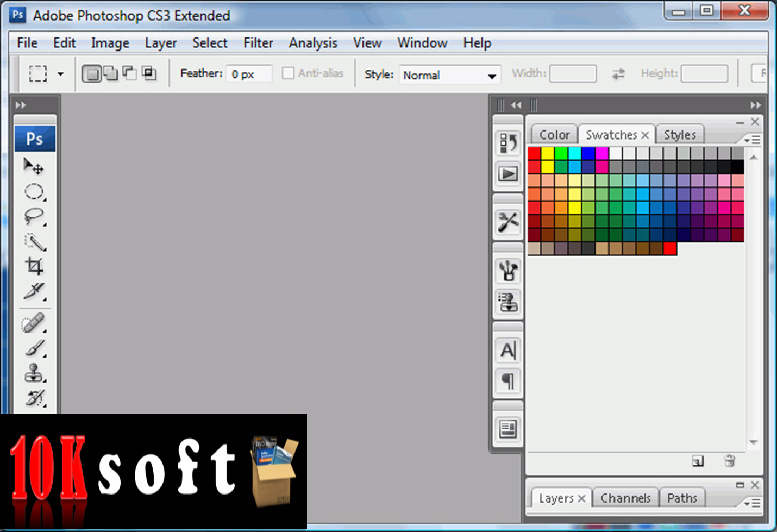Open the View menu
The width and height of the screenshot is (777, 532).
367,43
